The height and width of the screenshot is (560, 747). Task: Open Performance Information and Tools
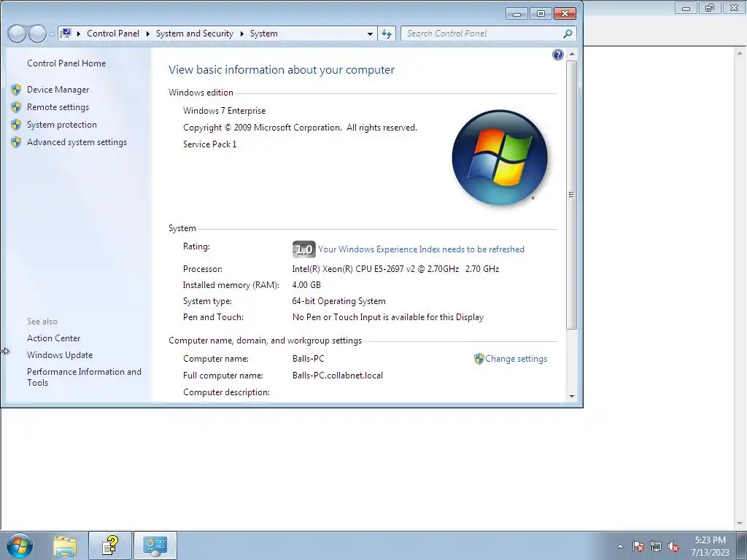pyautogui.click(x=85, y=377)
